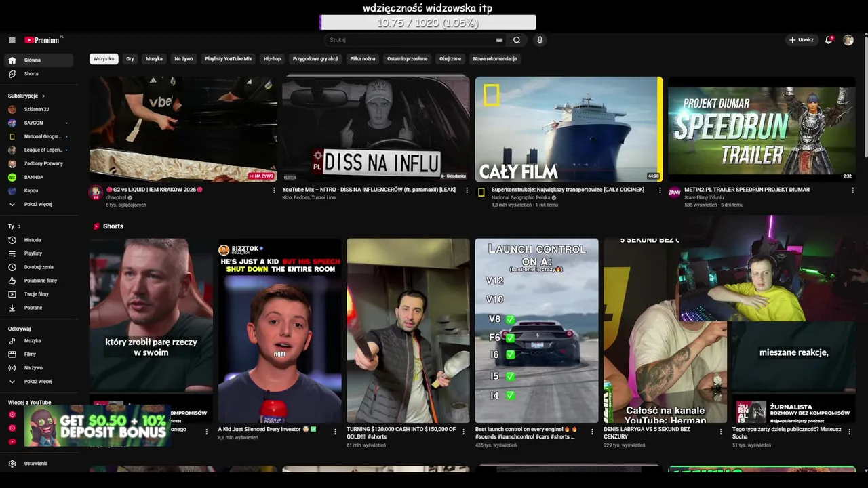The height and width of the screenshot is (488, 868).
Task: Open the CAŁY FILM ship thumbnail
Action: pyautogui.click(x=569, y=129)
